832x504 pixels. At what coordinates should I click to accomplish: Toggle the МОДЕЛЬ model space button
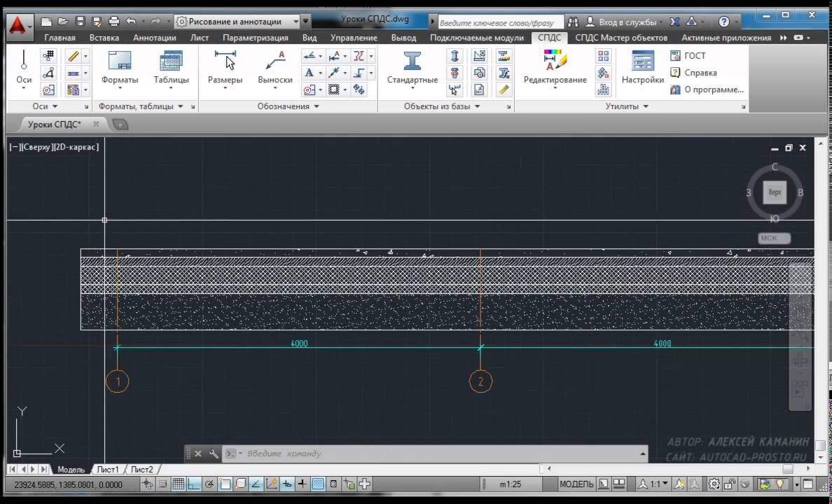click(576, 484)
